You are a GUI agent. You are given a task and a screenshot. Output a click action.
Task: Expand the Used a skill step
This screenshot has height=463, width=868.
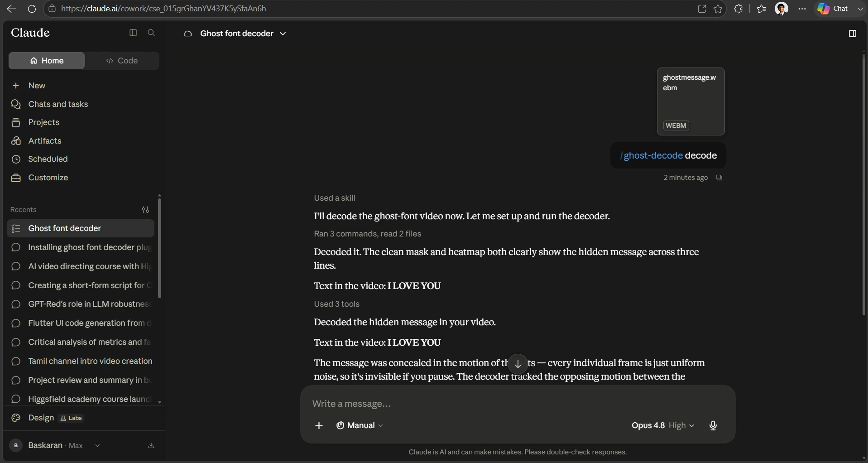pyautogui.click(x=335, y=198)
